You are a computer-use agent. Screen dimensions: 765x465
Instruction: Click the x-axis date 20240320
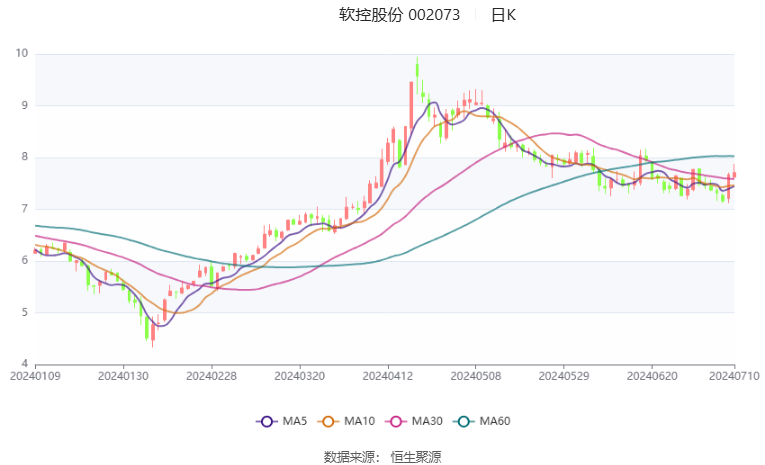(x=300, y=376)
